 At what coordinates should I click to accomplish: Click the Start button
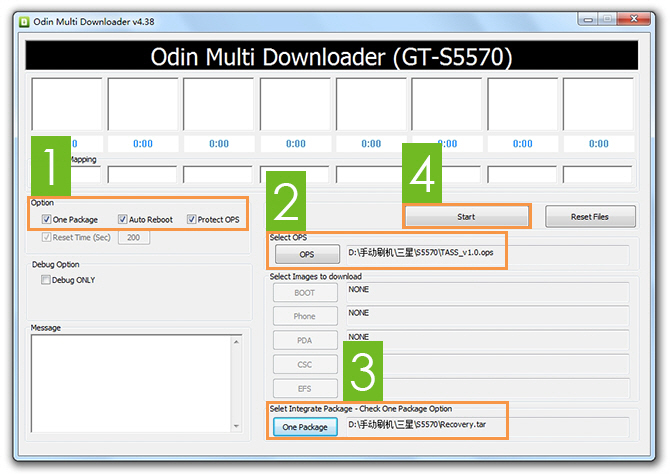(x=466, y=217)
